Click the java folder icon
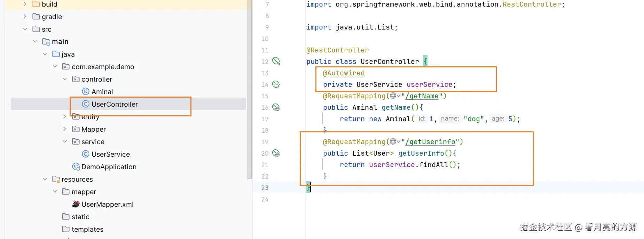This screenshot has width=644, height=239. [x=56, y=54]
